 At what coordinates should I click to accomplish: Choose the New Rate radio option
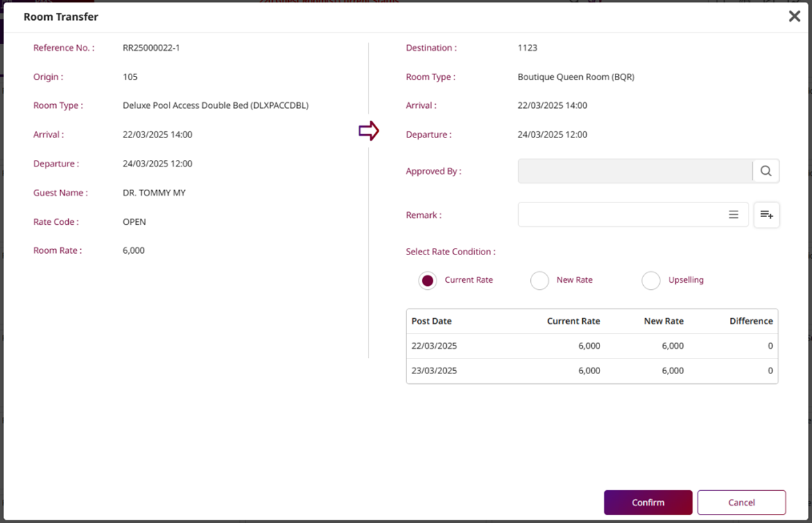coord(539,281)
